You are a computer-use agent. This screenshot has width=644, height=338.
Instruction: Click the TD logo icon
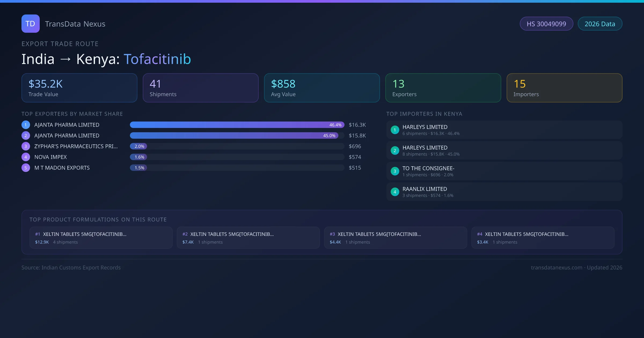pyautogui.click(x=30, y=24)
